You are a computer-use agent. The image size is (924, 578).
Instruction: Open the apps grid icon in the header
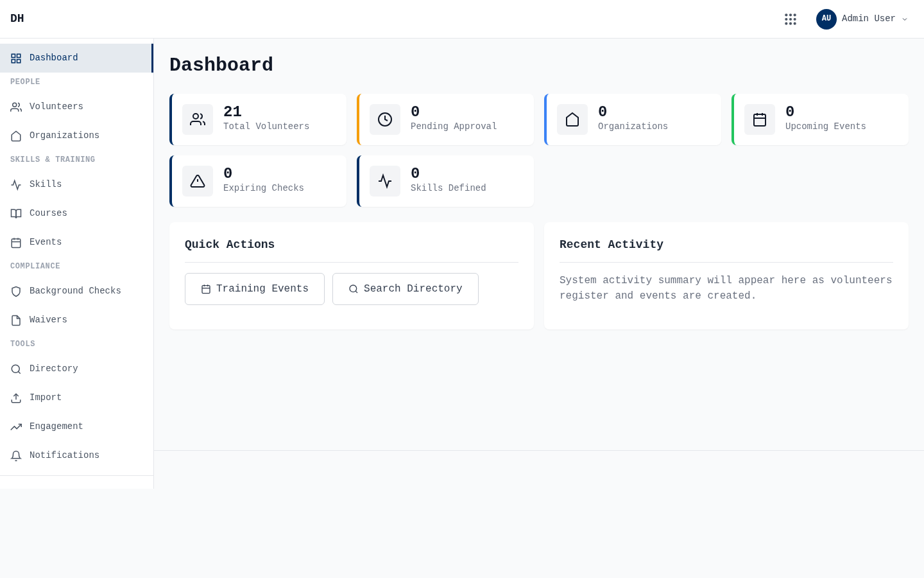pyautogui.click(x=791, y=19)
